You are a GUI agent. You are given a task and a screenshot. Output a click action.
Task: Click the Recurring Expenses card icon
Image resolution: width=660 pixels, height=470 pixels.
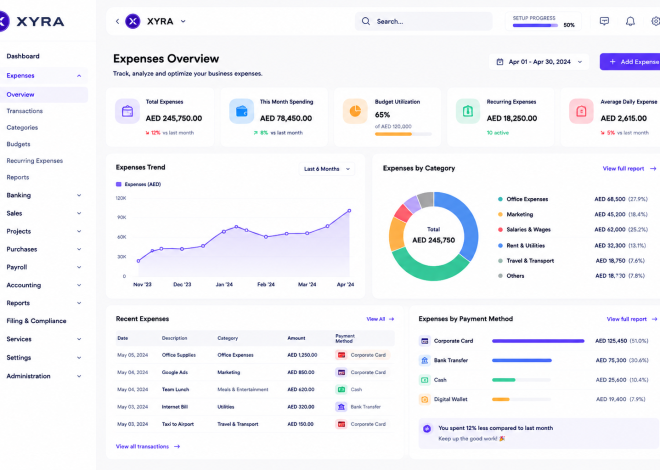click(468, 111)
